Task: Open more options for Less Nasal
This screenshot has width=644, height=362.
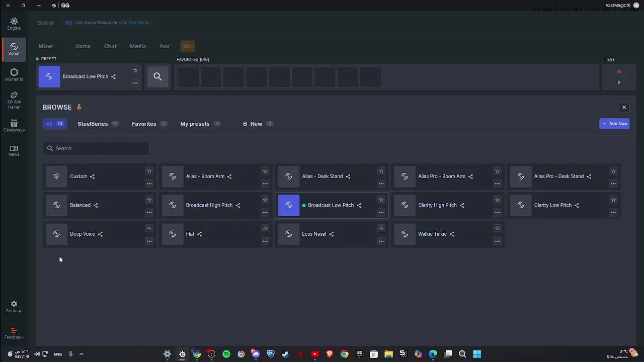Action: click(x=381, y=241)
